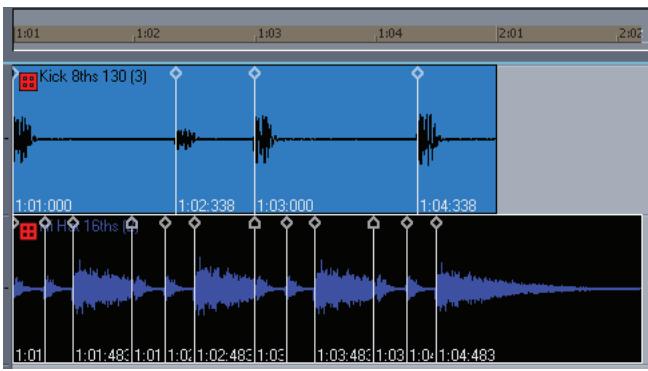Image resolution: width=648 pixels, height=371 pixels.
Task: Click the 1:01:000 position label in kick clip
Action: click(x=43, y=205)
